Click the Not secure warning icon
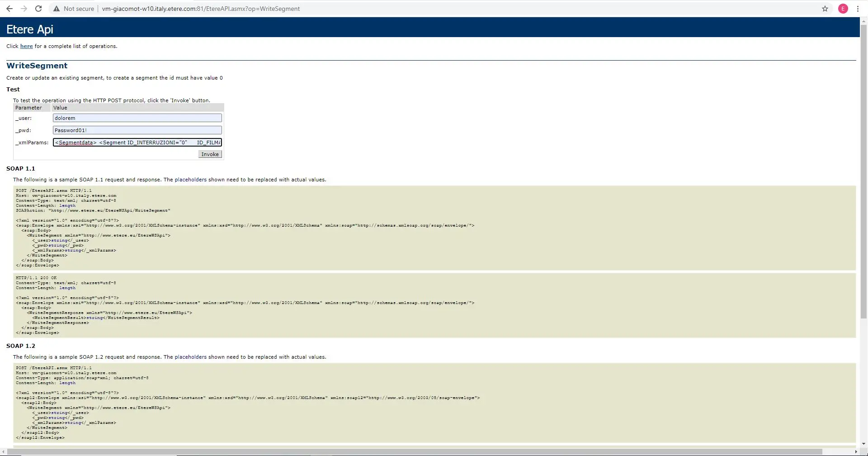Image resolution: width=868 pixels, height=456 pixels. tap(57, 9)
